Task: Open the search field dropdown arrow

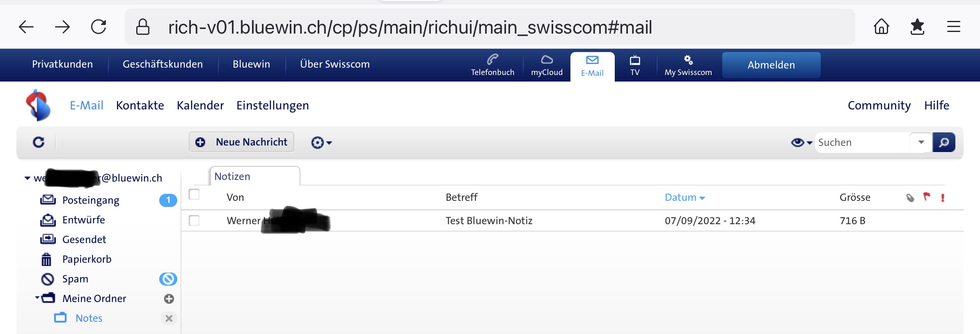Action: click(x=921, y=142)
